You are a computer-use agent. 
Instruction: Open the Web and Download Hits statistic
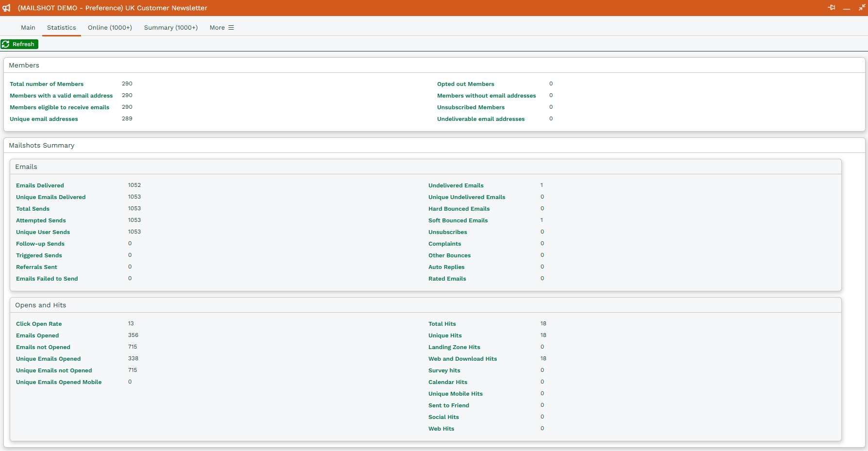(x=462, y=359)
